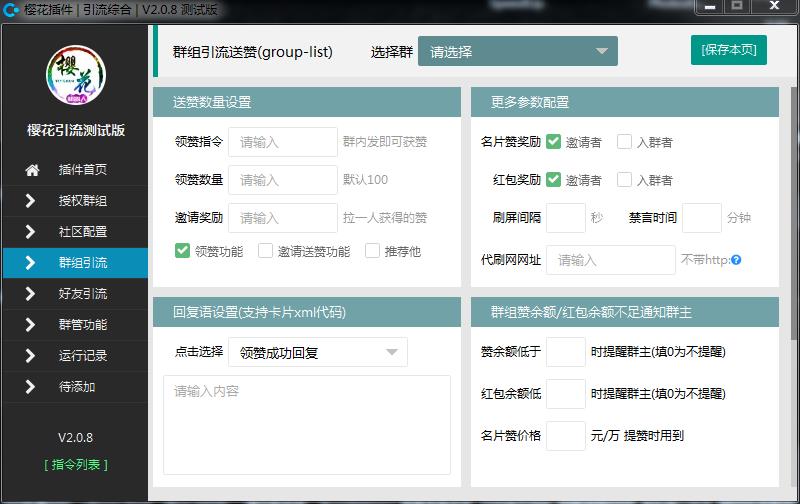Minimize the window from the title bar

coord(710,7)
